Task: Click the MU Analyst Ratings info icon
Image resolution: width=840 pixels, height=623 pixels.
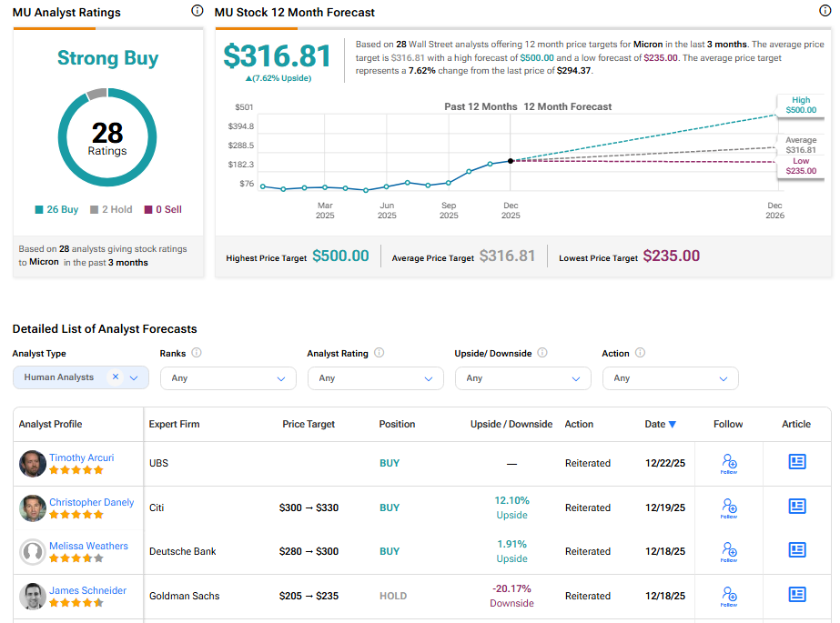Action: pos(197,11)
